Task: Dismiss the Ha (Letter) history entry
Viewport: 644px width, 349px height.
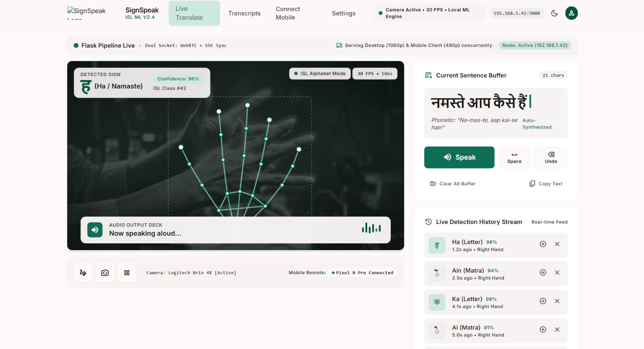Action: click(557, 244)
